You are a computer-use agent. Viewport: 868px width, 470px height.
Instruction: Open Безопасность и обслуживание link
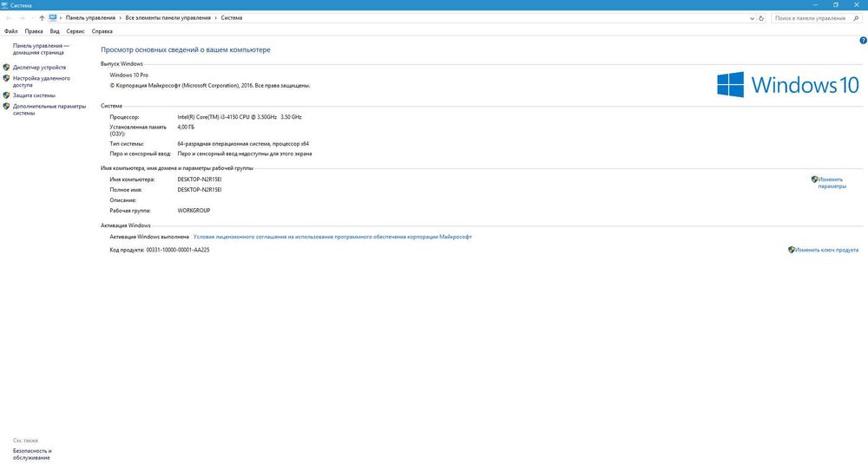pyautogui.click(x=32, y=454)
